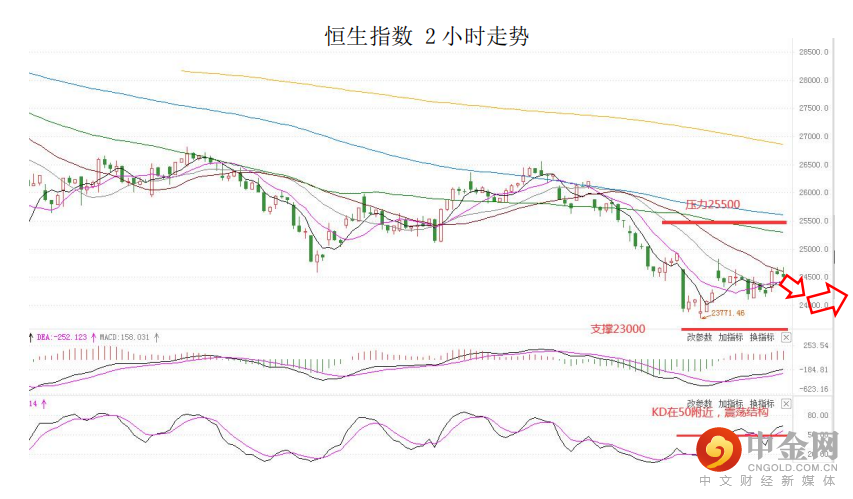Click the MACD:158.031 value label
Image resolution: width=853 pixels, height=499 pixels.
click(127, 338)
